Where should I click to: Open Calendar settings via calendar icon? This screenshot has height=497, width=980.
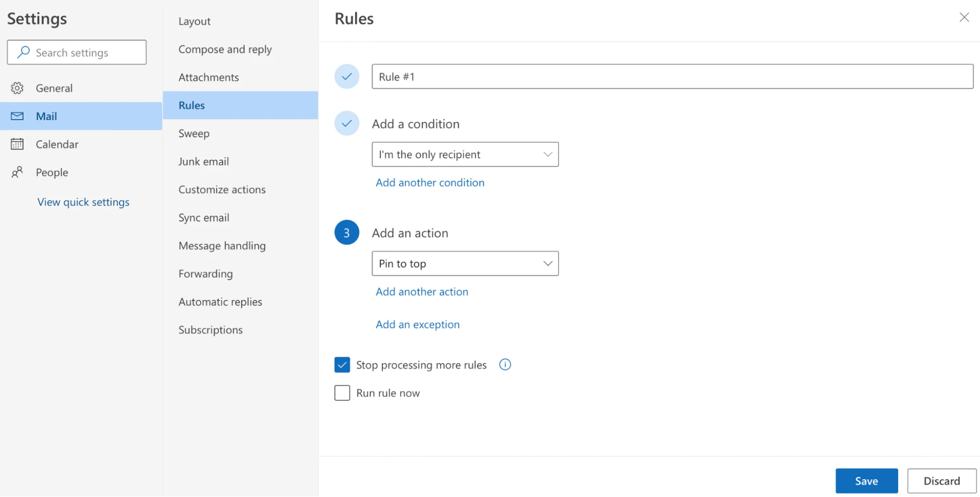[x=17, y=144]
